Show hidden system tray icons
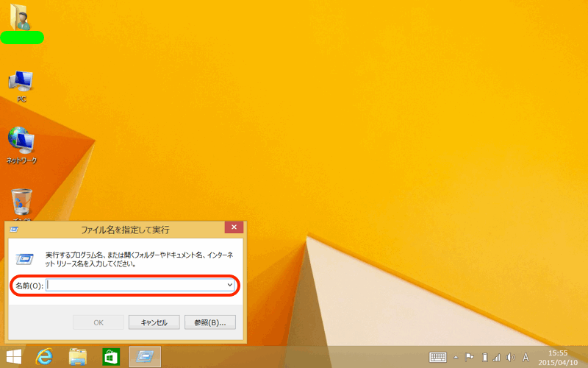The height and width of the screenshot is (368, 588). [456, 357]
